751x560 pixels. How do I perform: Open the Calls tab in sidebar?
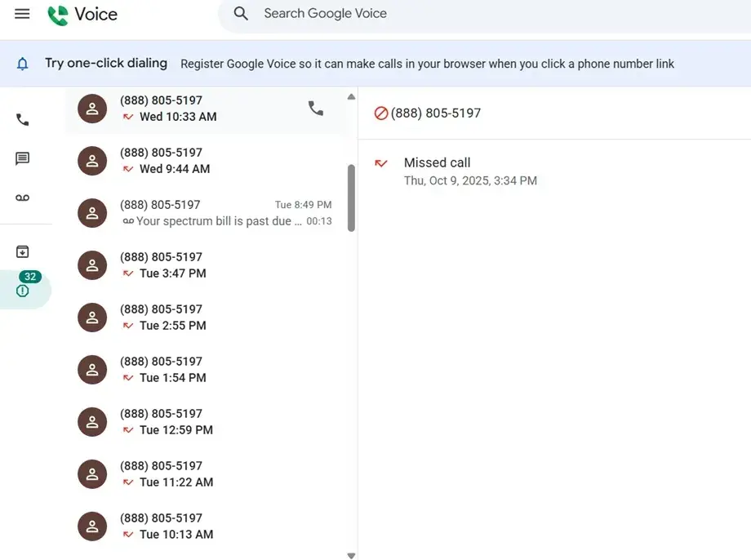pyautogui.click(x=23, y=120)
